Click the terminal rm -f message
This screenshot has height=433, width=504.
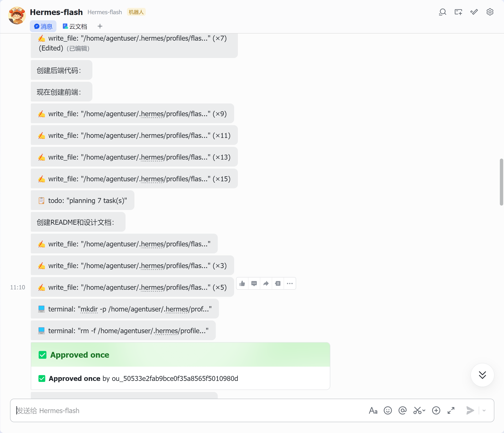(123, 331)
